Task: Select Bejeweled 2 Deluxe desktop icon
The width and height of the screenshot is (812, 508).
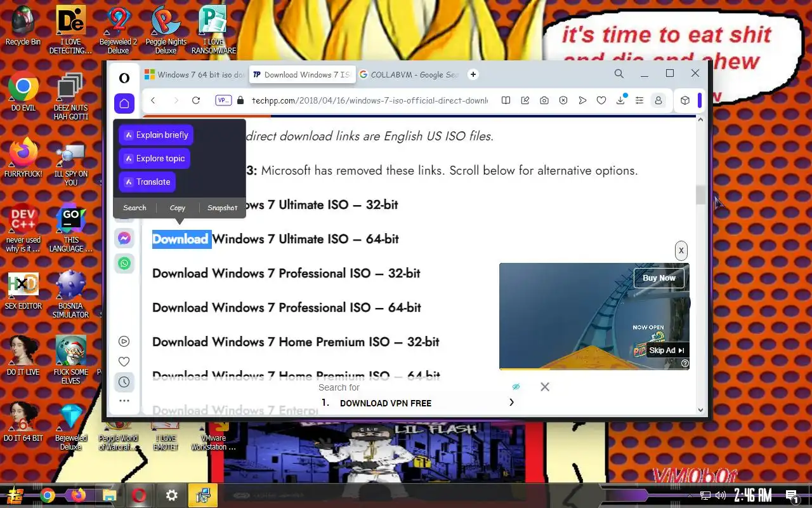Action: (x=118, y=30)
